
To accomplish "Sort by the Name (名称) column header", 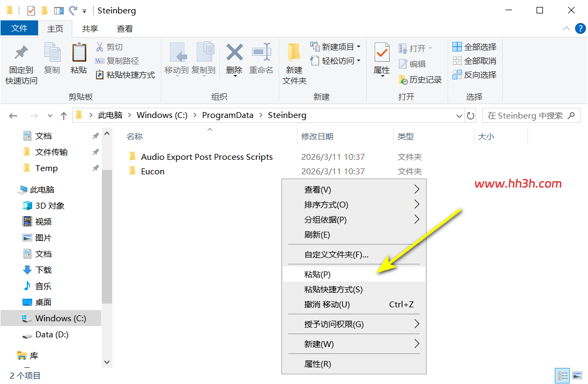I will [x=134, y=136].
